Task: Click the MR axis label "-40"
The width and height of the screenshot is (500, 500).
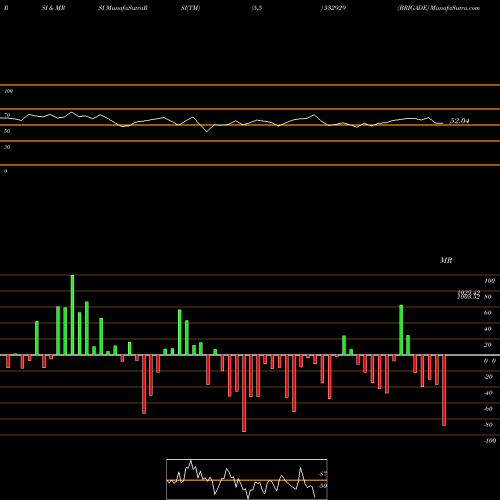Action: 488,393
